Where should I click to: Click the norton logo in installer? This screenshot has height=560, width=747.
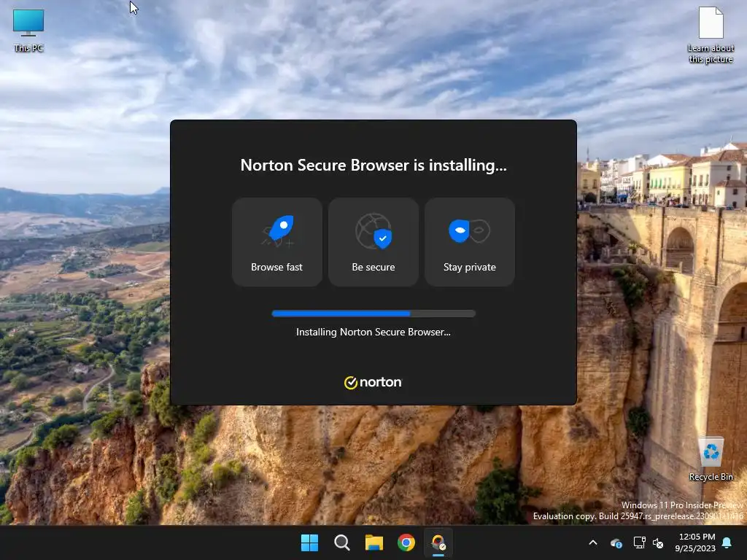coord(373,382)
